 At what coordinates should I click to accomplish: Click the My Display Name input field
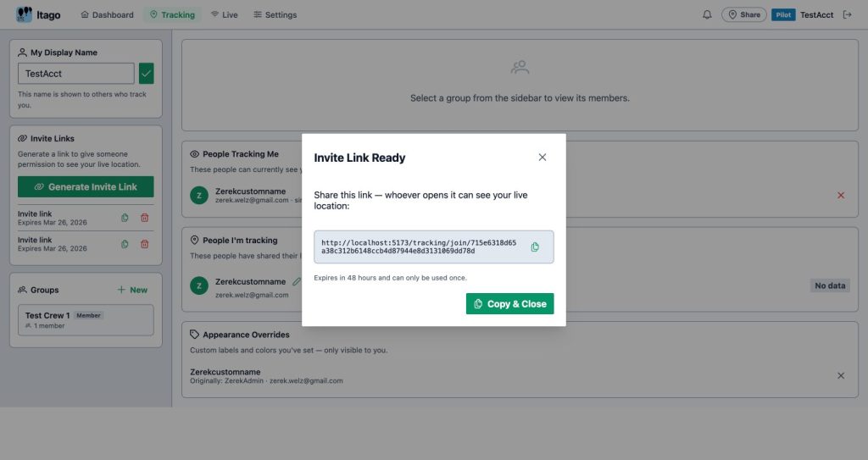click(76, 74)
